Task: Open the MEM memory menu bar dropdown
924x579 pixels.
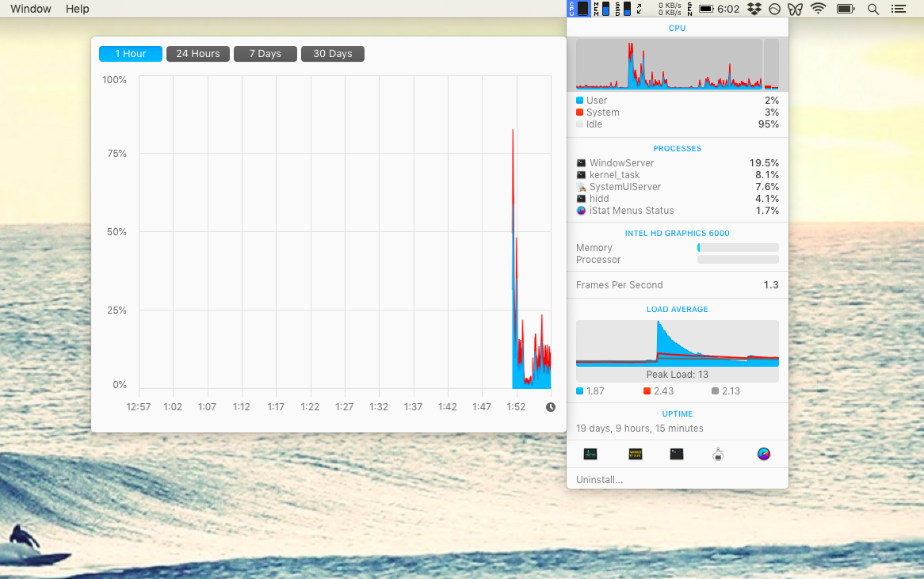Action: tap(601, 9)
